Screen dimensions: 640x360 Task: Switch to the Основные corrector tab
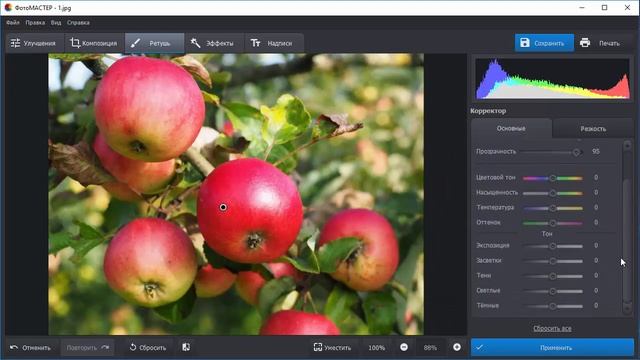[511, 129]
